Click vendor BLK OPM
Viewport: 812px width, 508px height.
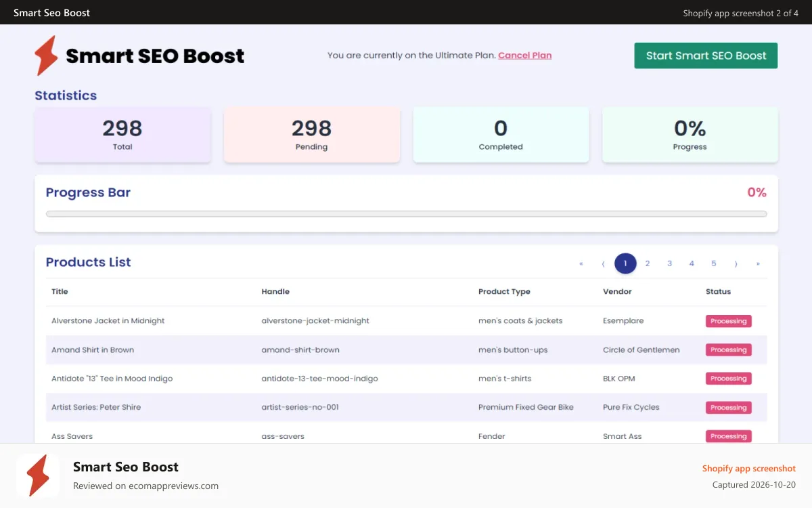coord(619,379)
